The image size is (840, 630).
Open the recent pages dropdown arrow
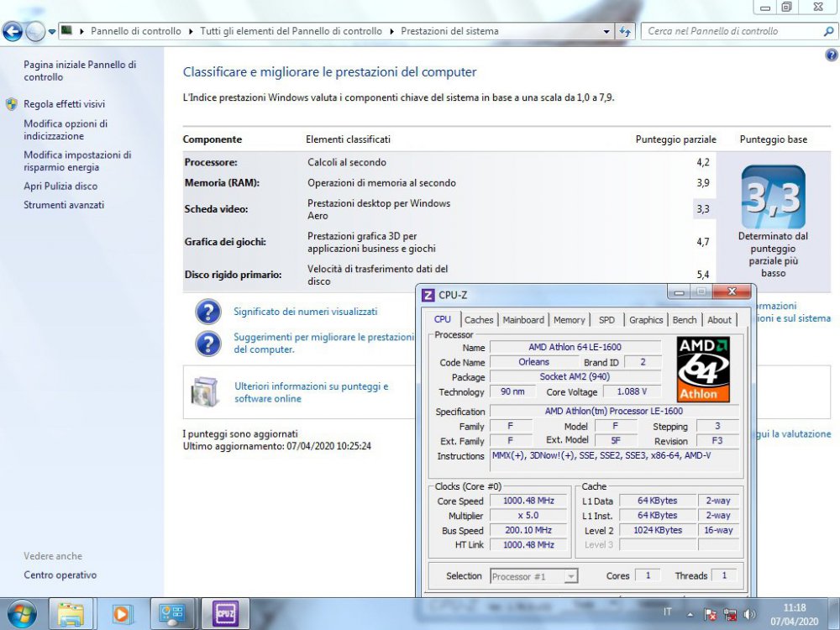(x=52, y=32)
